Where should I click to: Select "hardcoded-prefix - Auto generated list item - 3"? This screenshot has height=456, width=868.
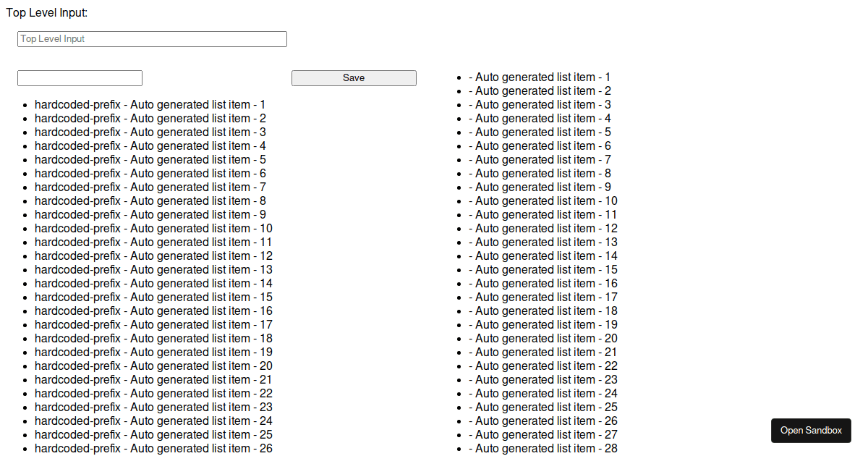click(x=150, y=132)
